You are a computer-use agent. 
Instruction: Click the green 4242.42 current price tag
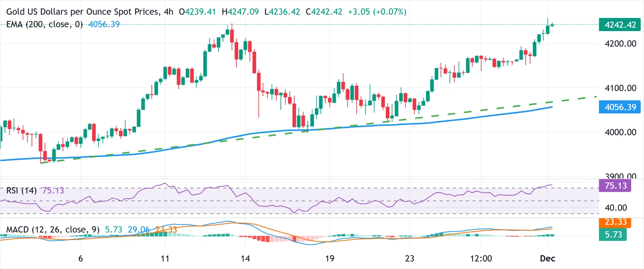coord(619,24)
